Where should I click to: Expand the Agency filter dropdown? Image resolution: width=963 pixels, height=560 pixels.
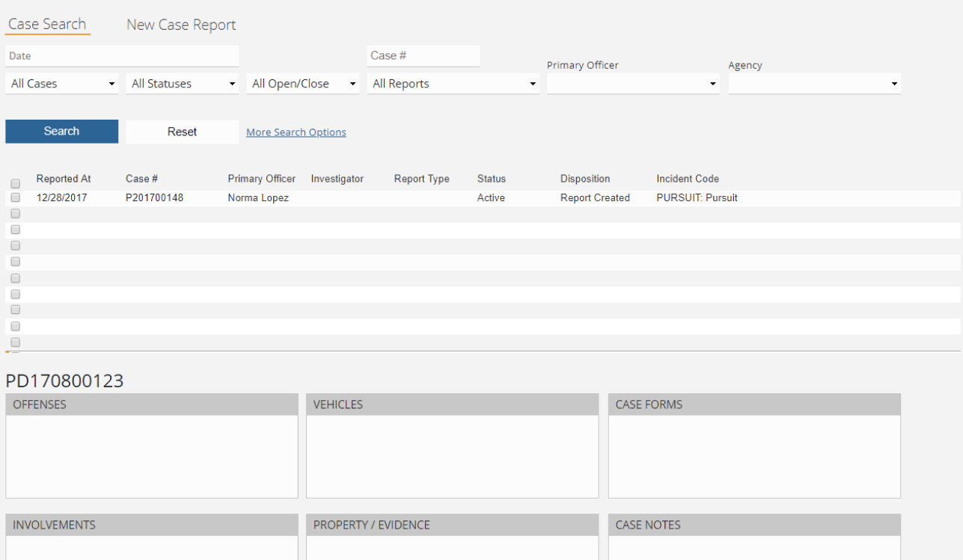tap(814, 84)
